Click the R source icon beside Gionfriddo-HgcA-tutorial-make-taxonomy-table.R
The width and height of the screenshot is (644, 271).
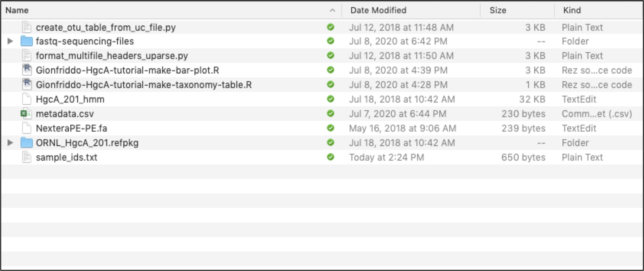(27, 85)
